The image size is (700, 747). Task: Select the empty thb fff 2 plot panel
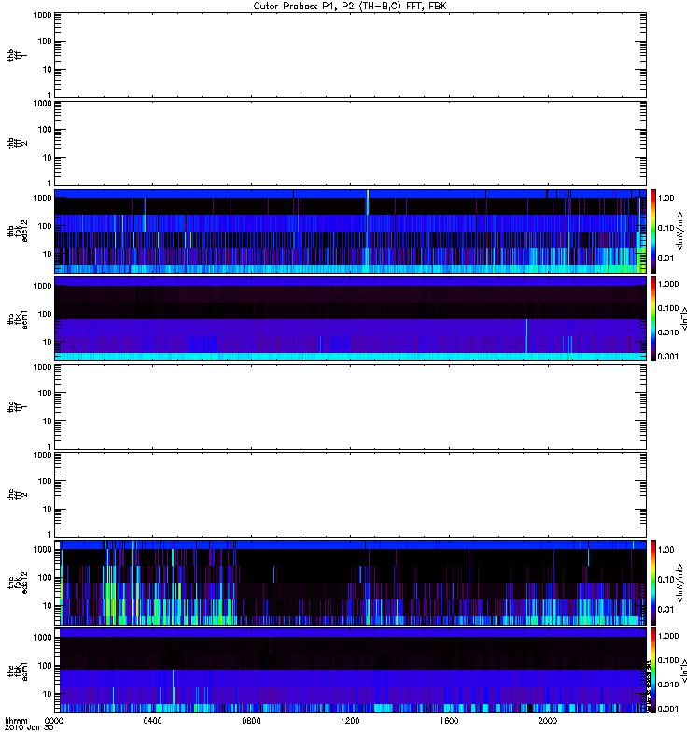coord(351,143)
